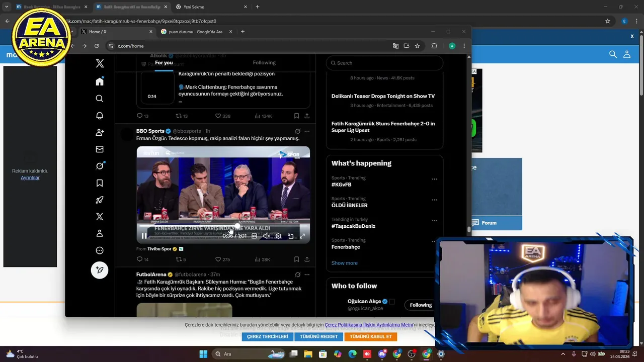Click the x.com/home address bar
Viewport: 644px width, 362px height.
pyautogui.click(x=252, y=46)
